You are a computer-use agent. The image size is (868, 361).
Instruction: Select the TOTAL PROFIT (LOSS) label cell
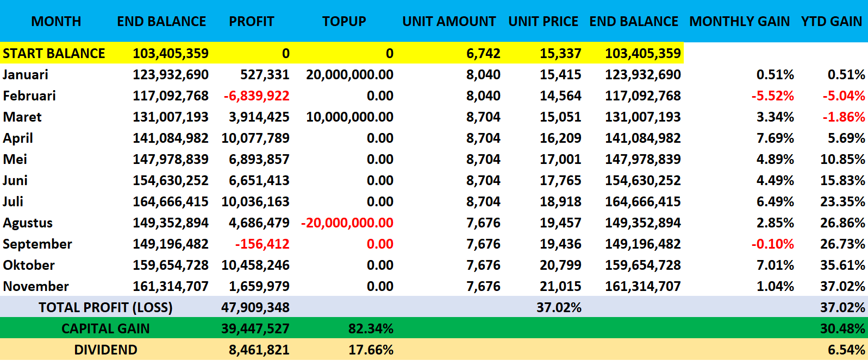click(x=105, y=307)
